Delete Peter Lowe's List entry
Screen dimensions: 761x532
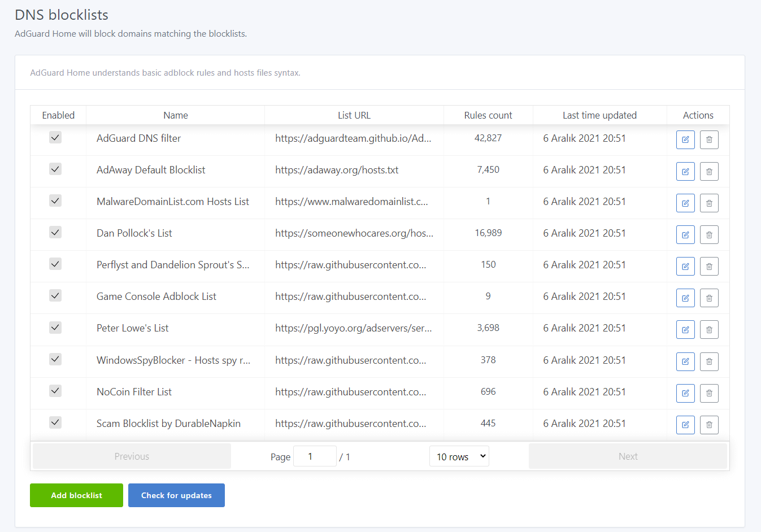coord(709,329)
